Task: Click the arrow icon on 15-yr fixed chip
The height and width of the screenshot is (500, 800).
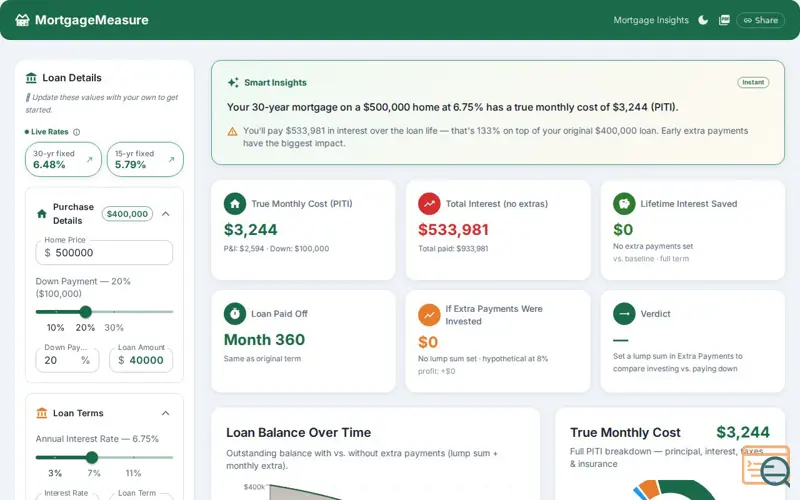Action: (x=171, y=159)
